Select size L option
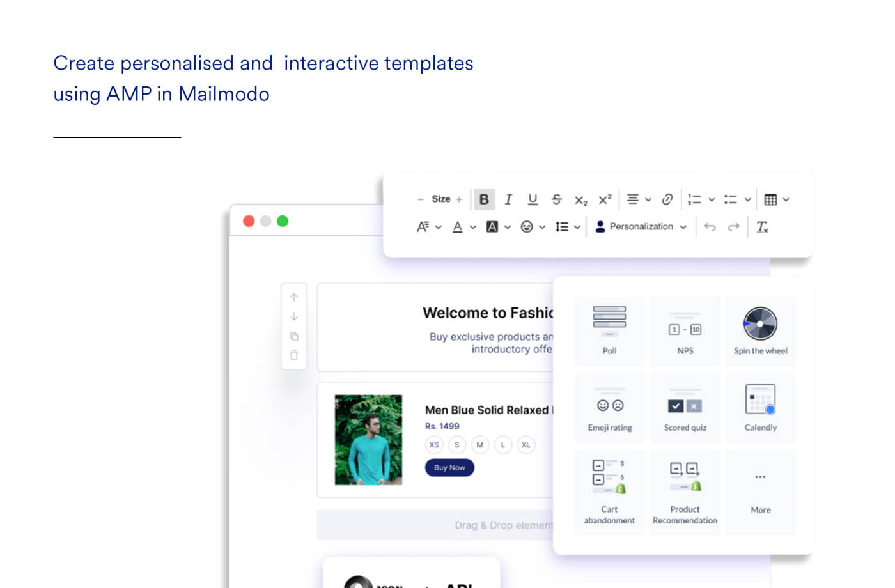Viewport: 895px width, 588px height. [x=503, y=445]
